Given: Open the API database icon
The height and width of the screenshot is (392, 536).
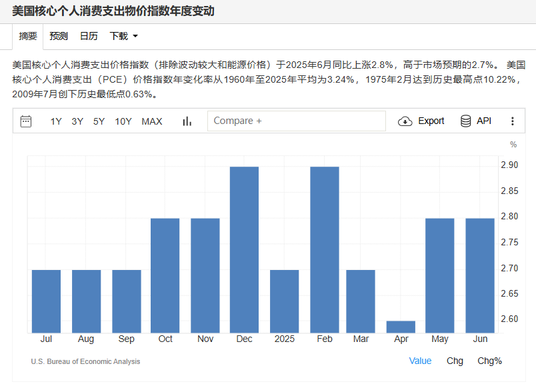Looking at the screenshot, I should 465,121.
